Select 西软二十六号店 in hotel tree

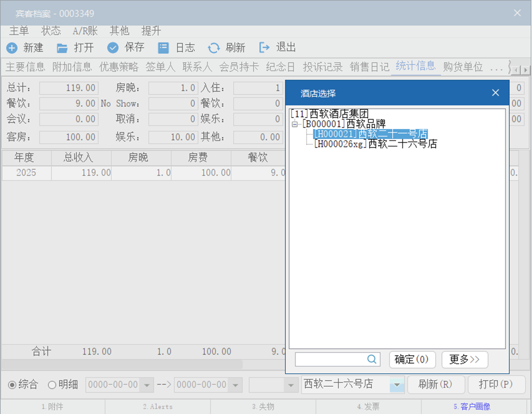pos(375,144)
